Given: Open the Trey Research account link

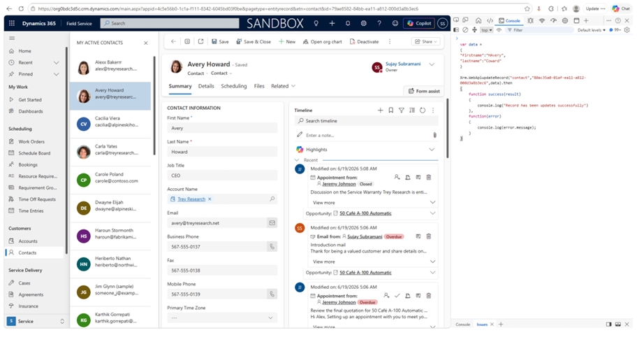Looking at the screenshot, I should 191,199.
